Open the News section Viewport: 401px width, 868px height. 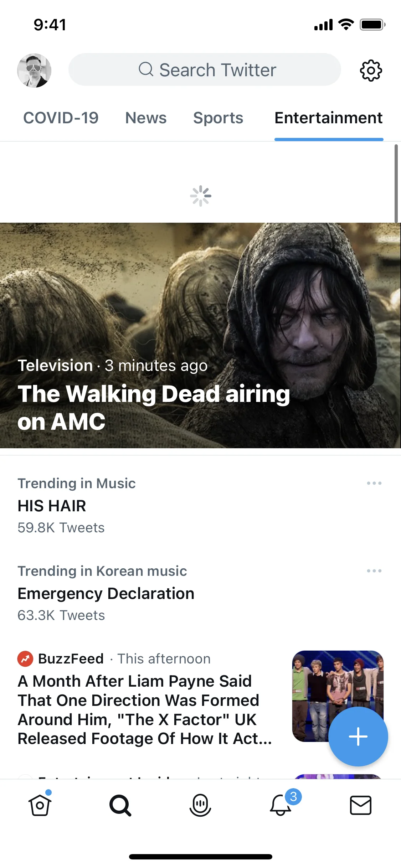click(x=145, y=118)
